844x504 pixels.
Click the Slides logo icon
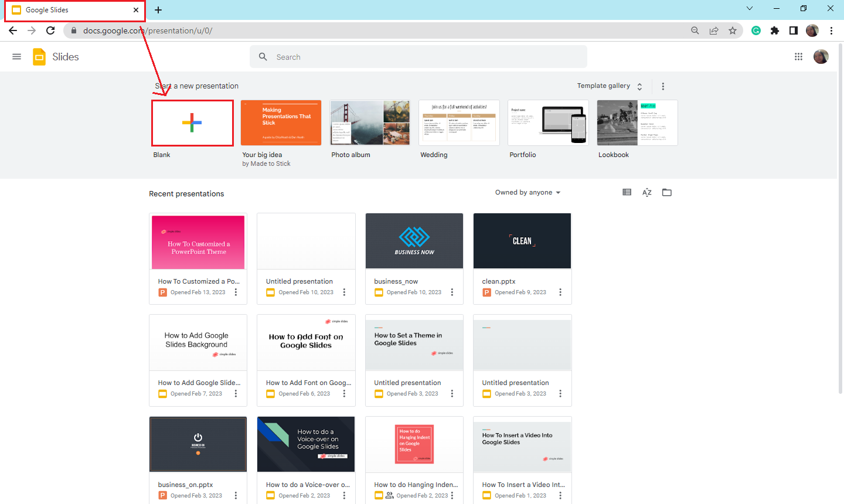pyautogui.click(x=39, y=57)
